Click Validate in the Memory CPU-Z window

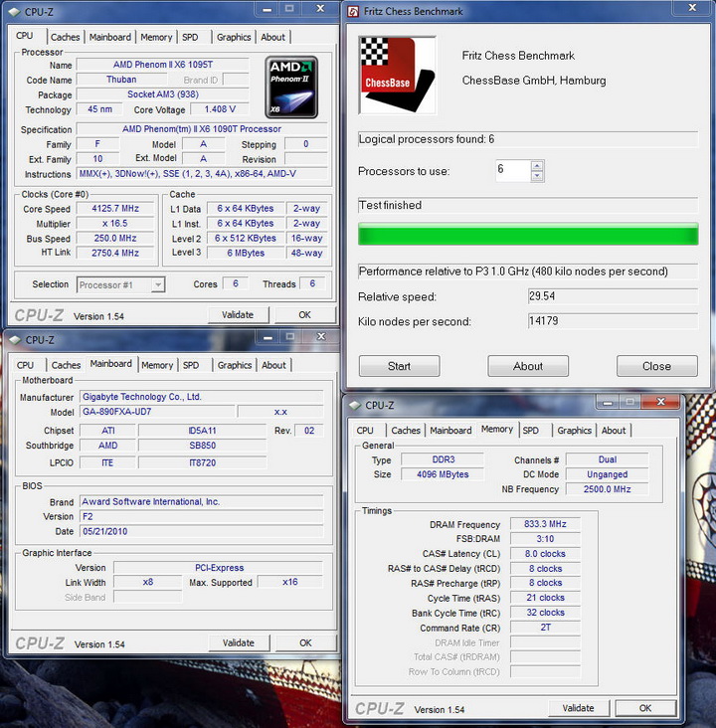[579, 708]
